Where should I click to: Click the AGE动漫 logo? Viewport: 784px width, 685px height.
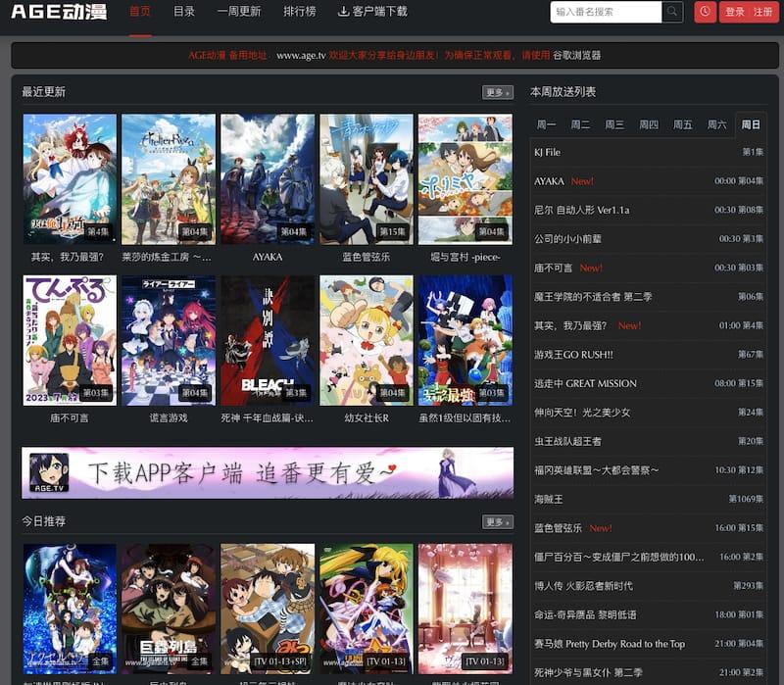coord(59,12)
